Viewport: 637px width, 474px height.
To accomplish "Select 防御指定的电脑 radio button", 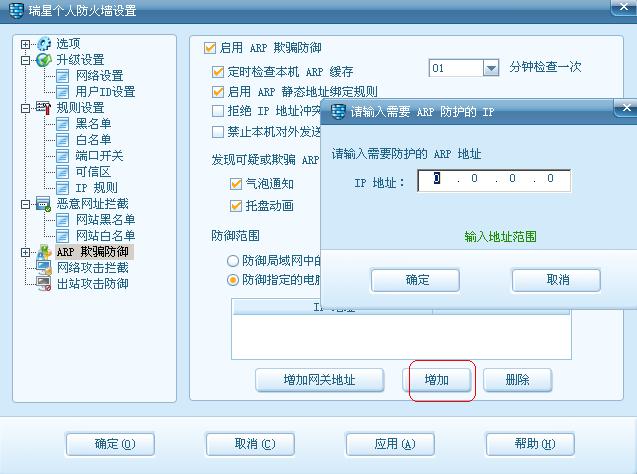I will (x=233, y=280).
